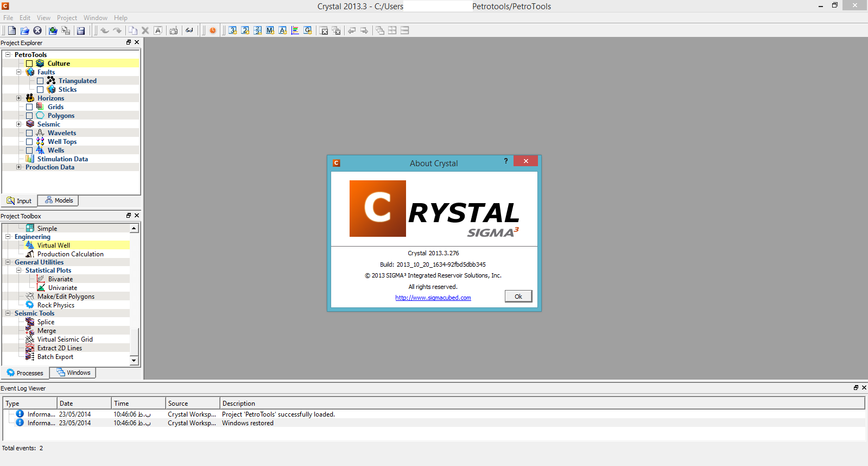Screen dimensions: 868x466
Task: Click the Rename 'A' toolbar icon
Action: tap(158, 30)
